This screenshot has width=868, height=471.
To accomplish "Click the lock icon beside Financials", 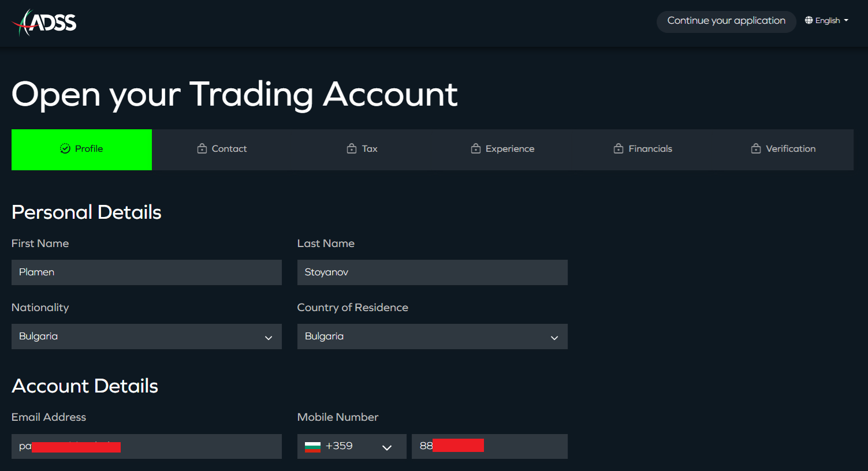I will (619, 149).
